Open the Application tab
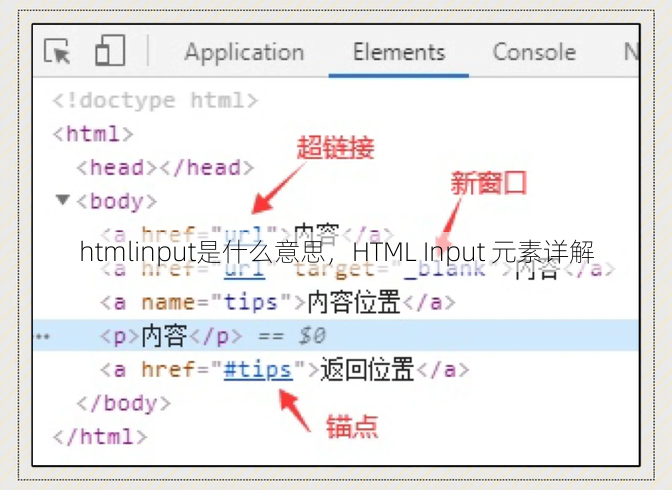This screenshot has height=490, width=672. 244,52
